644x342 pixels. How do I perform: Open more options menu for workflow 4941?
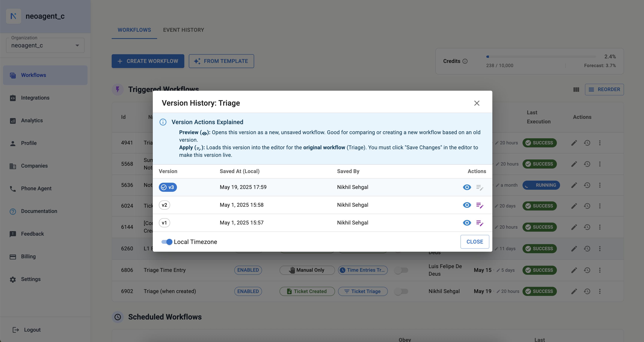click(x=599, y=143)
